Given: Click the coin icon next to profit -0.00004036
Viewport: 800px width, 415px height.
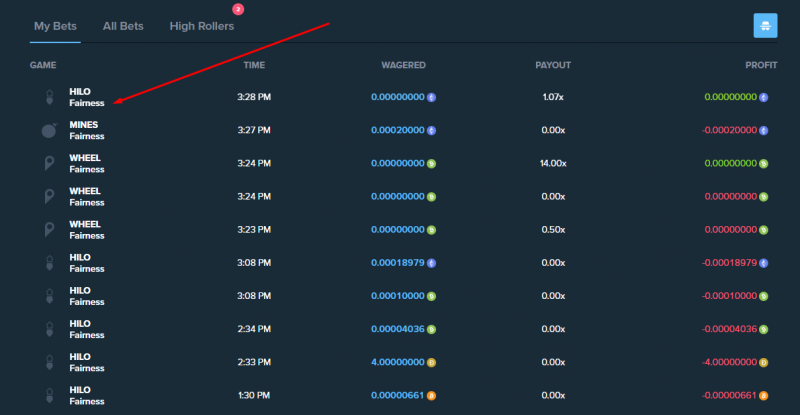Looking at the screenshot, I should [x=763, y=329].
